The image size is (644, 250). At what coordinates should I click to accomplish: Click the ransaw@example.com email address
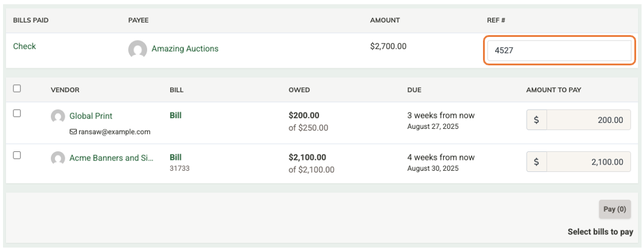(114, 132)
